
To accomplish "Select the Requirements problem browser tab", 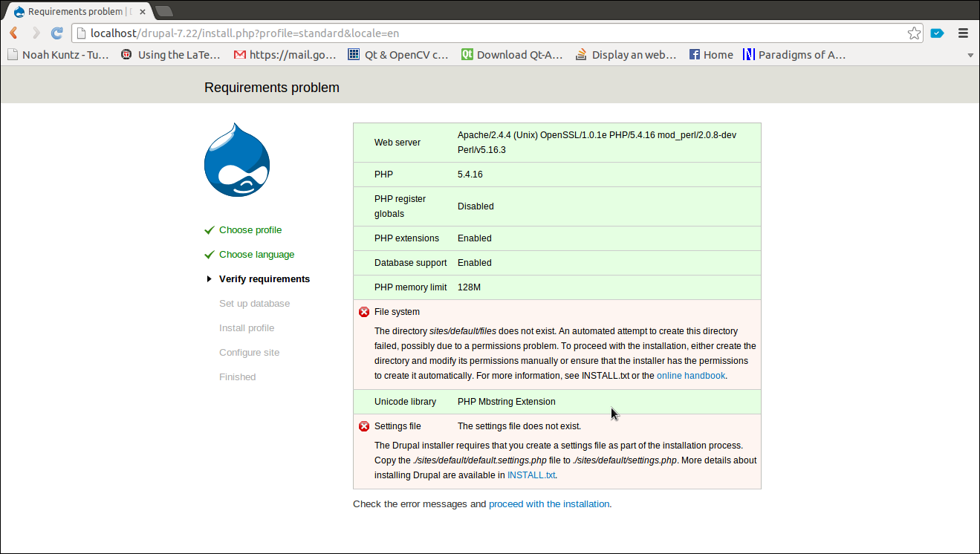I will 78,11.
